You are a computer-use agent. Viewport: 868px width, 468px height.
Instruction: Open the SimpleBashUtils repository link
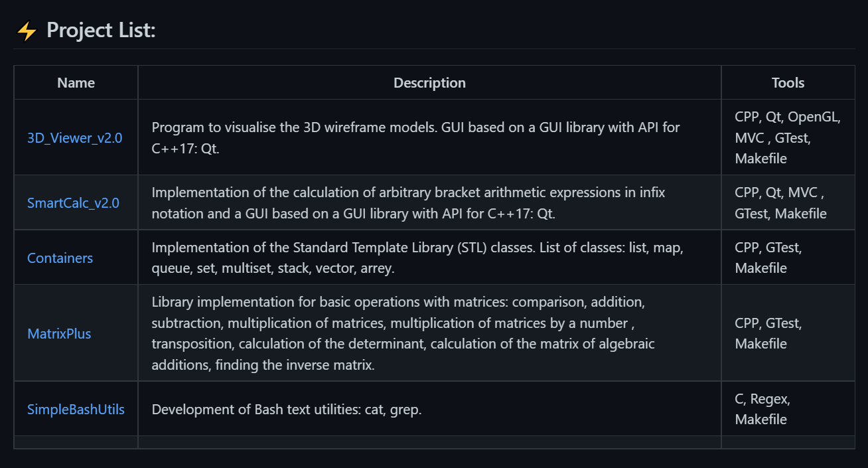click(76, 409)
